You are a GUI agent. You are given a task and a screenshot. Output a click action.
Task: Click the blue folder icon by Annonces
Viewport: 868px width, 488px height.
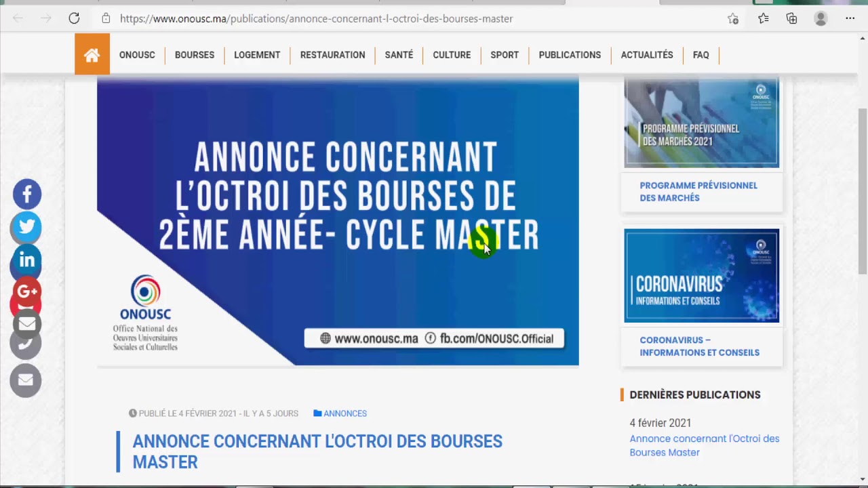coord(317,413)
